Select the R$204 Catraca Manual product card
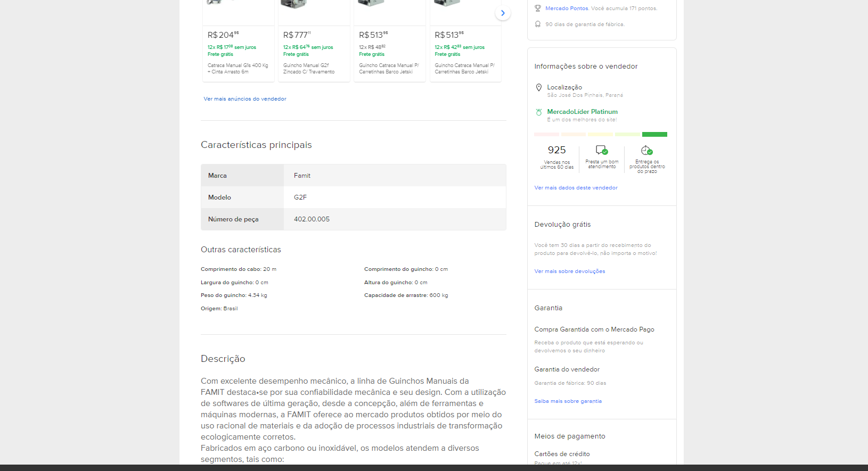868x471 pixels. click(238, 53)
